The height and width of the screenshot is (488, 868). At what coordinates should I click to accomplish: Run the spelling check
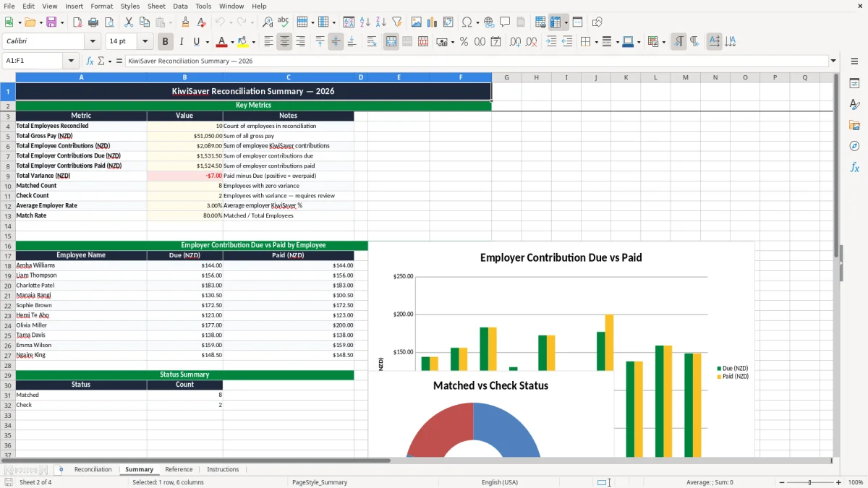284,22
